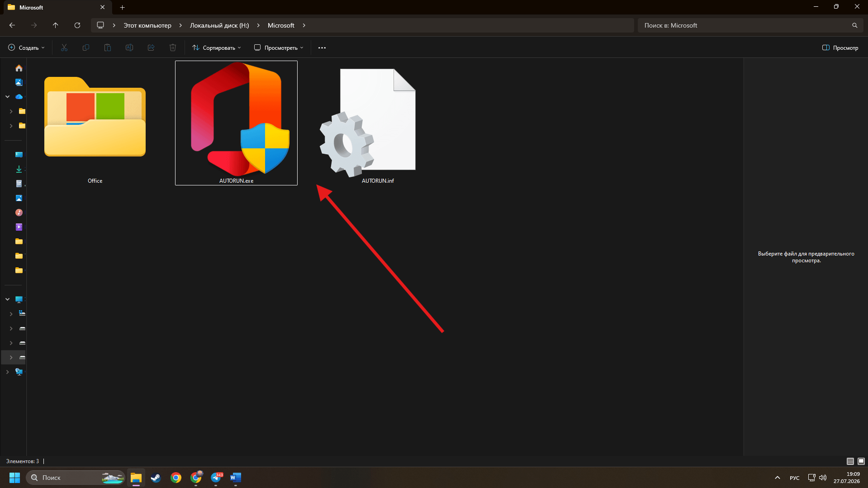868x488 pixels.
Task: Open the Windows Start menu
Action: 14,478
